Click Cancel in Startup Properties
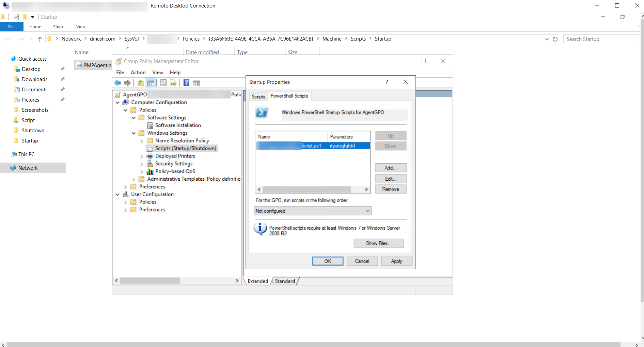This screenshot has height=347, width=644. click(x=362, y=261)
